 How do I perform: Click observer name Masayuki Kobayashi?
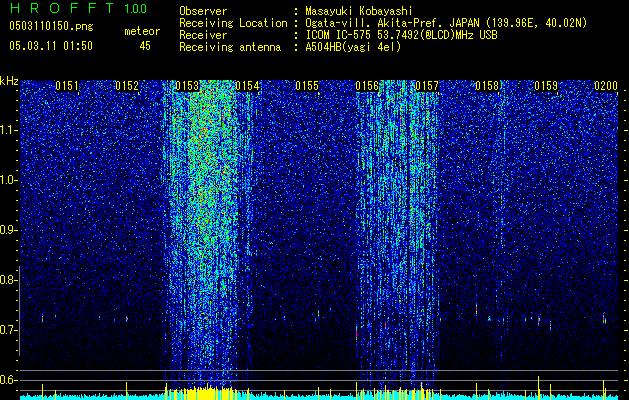pyautogui.click(x=359, y=11)
